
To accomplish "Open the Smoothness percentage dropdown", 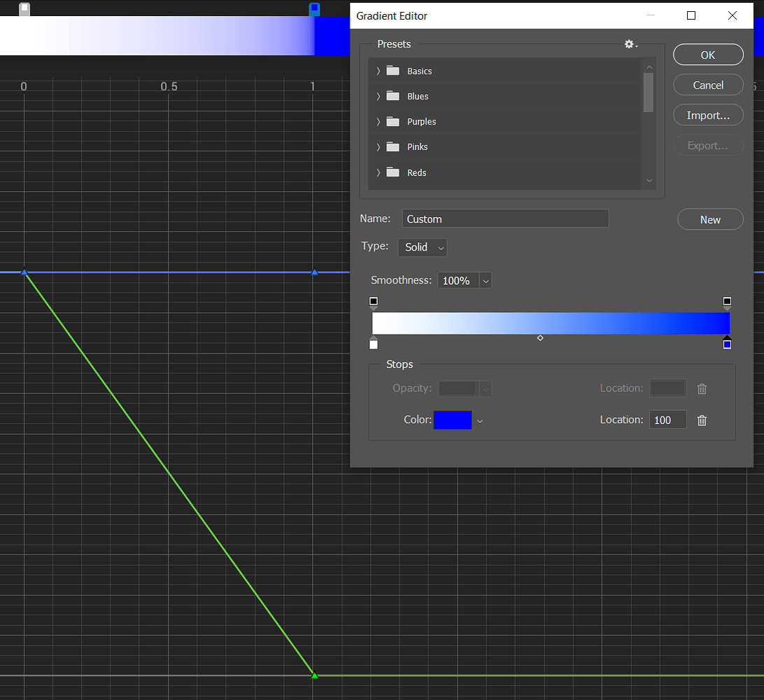I will [464, 280].
